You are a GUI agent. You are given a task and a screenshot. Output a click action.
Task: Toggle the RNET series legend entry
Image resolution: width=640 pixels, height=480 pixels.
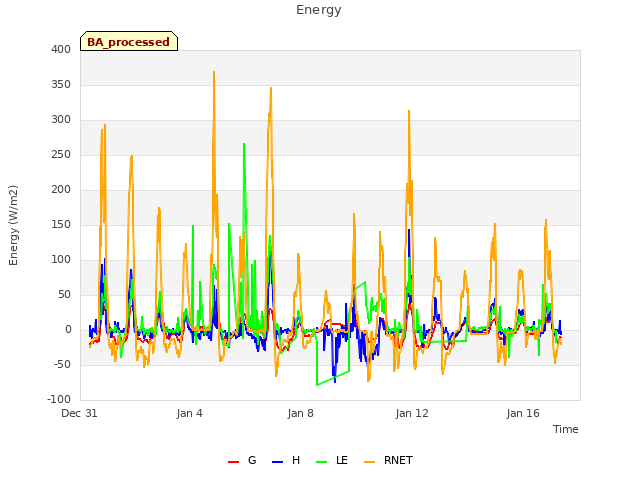coord(388,460)
